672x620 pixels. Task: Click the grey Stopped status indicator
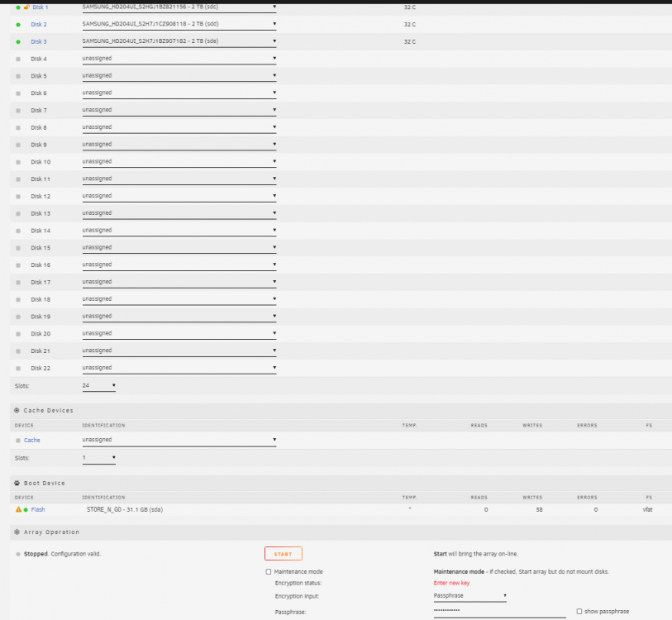tap(18, 554)
